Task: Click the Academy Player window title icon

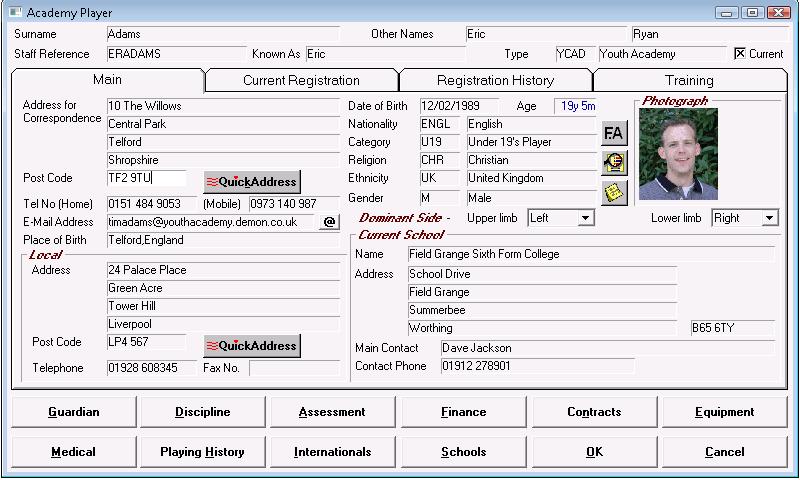Action: click(16, 12)
